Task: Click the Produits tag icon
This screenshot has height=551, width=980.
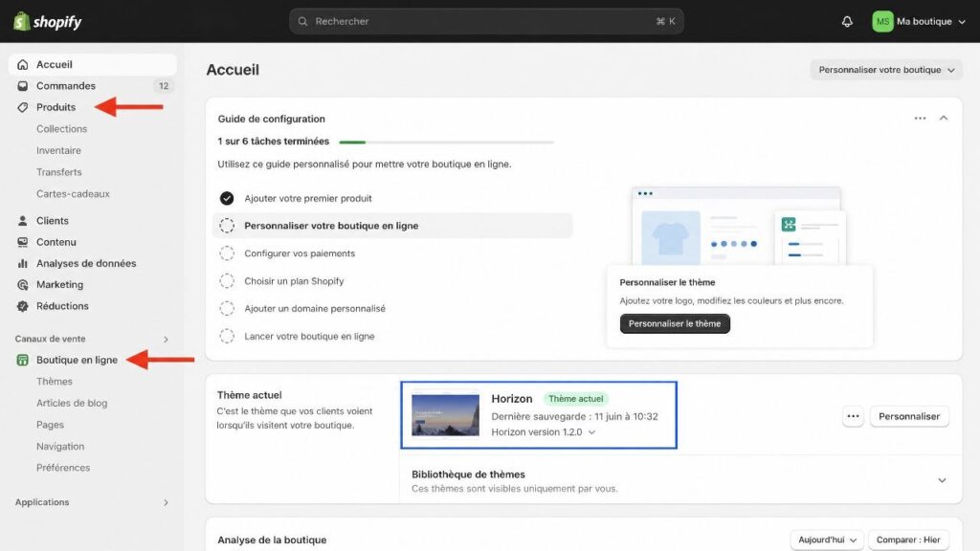Action: [x=23, y=107]
